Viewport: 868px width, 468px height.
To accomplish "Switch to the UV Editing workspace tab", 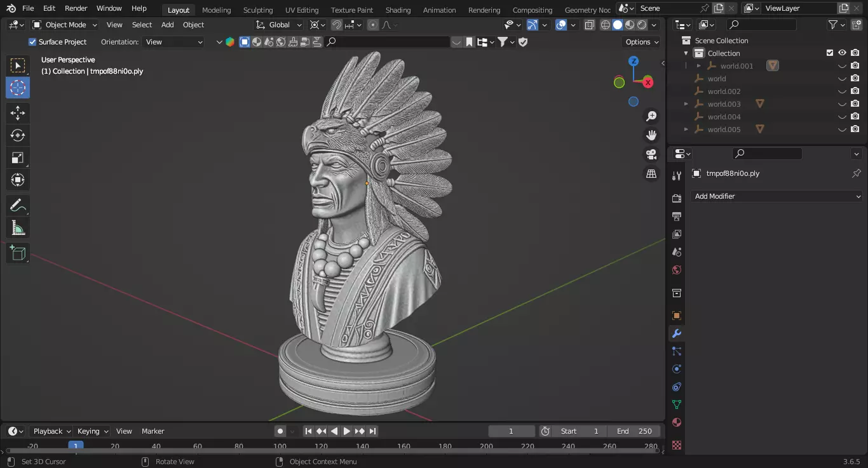I will point(302,10).
